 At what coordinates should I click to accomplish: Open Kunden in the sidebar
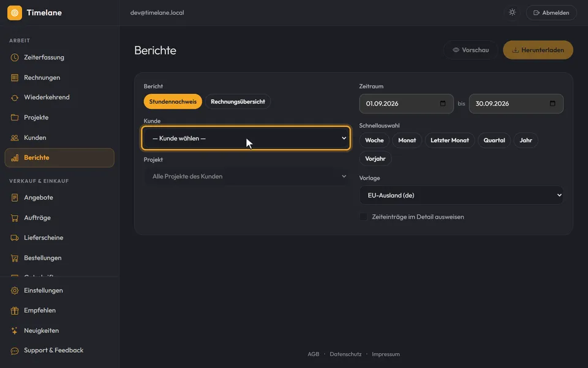(59, 138)
